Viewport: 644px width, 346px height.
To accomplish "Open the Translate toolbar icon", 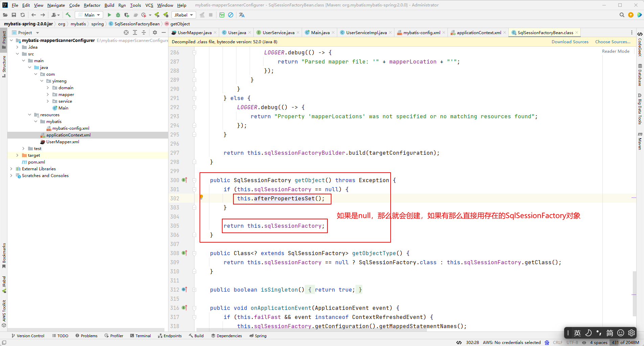I will pyautogui.click(x=241, y=15).
